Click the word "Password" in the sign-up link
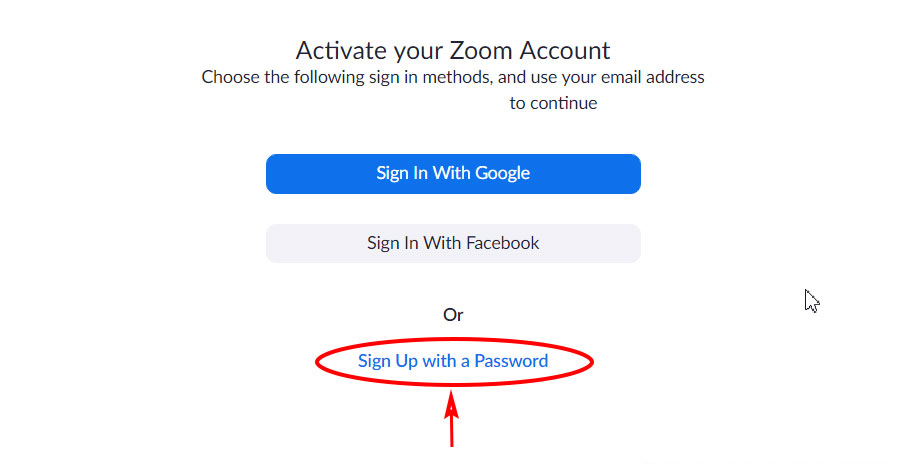Image resolution: width=900 pixels, height=471 pixels. (x=511, y=361)
